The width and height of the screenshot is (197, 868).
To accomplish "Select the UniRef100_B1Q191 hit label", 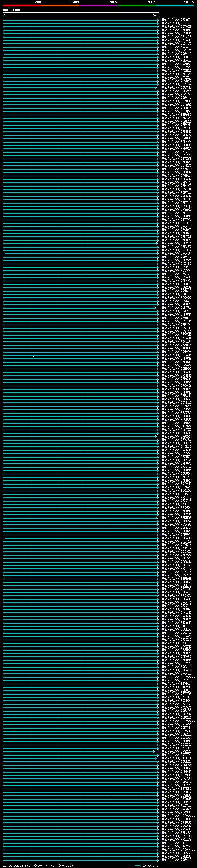I will pyautogui.click(x=177, y=490).
